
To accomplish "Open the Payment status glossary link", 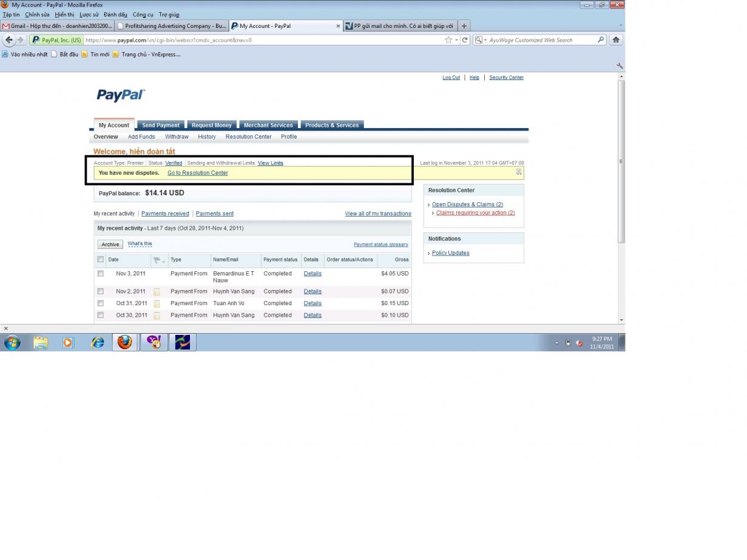I will pyautogui.click(x=381, y=245).
